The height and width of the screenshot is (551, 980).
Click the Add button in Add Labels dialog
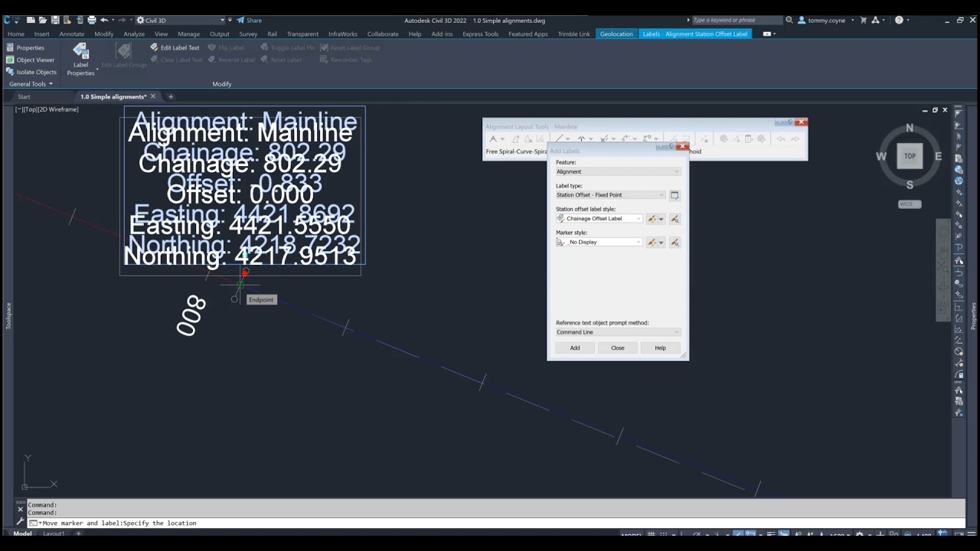pos(575,347)
